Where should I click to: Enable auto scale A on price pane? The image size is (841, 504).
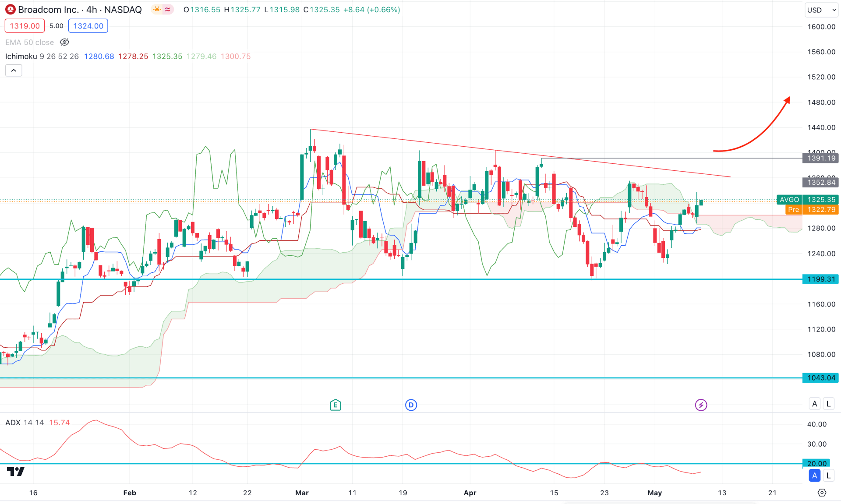click(x=815, y=404)
